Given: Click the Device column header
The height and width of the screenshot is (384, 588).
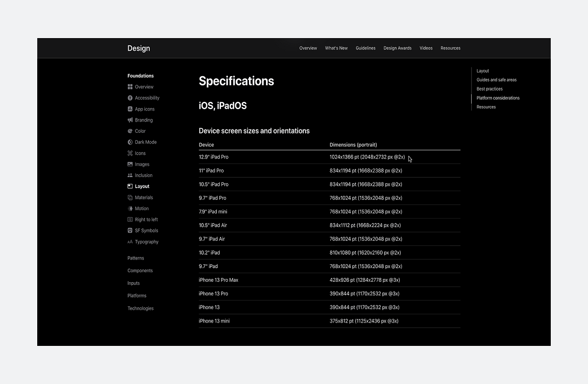Looking at the screenshot, I should (x=206, y=145).
